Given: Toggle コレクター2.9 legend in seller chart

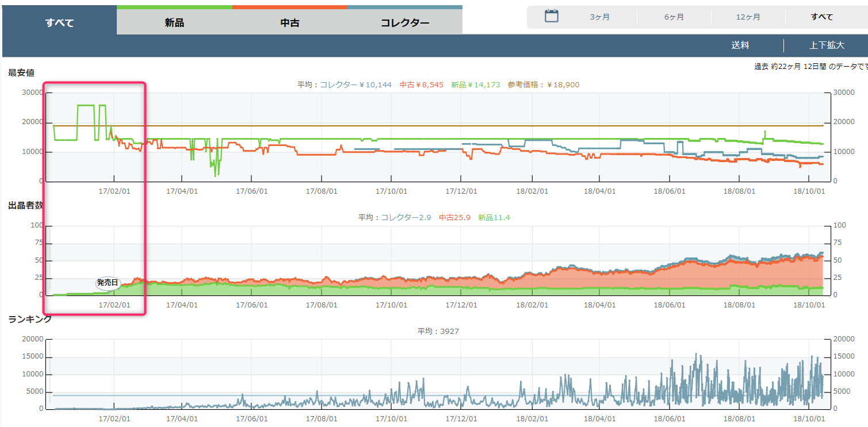Looking at the screenshot, I should 406,218.
